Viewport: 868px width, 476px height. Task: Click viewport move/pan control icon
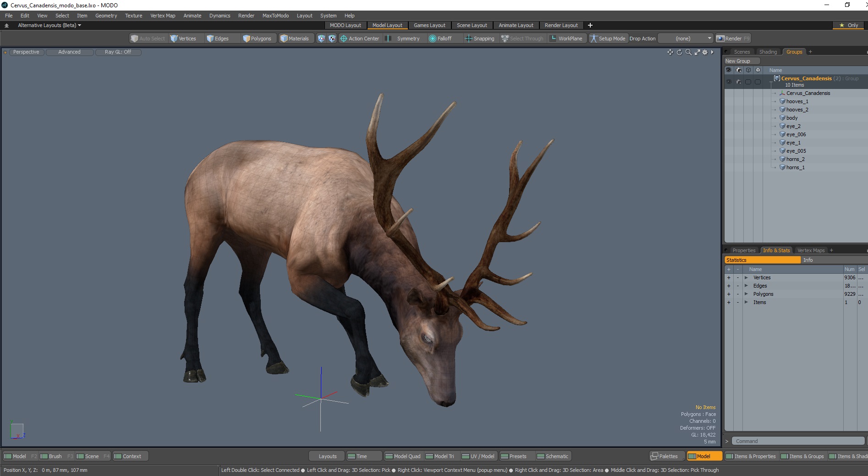click(670, 52)
